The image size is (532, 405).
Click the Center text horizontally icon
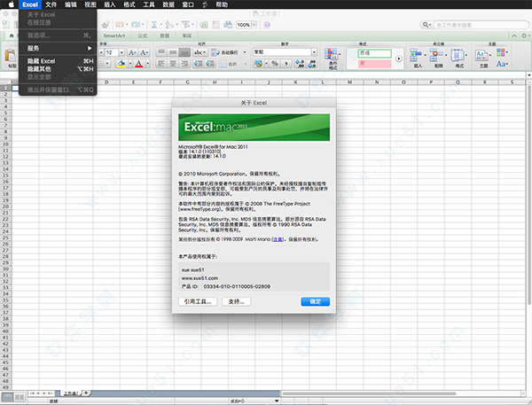pos(173,64)
